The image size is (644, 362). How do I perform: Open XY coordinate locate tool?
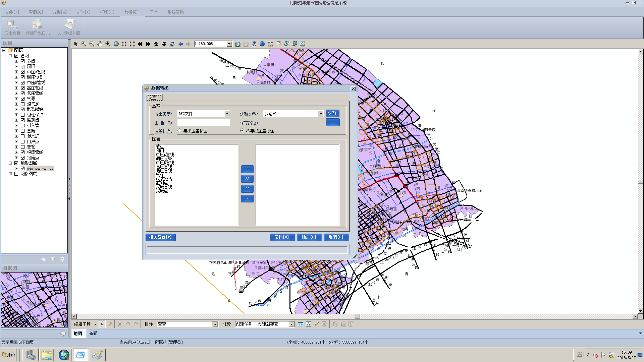(x=254, y=44)
